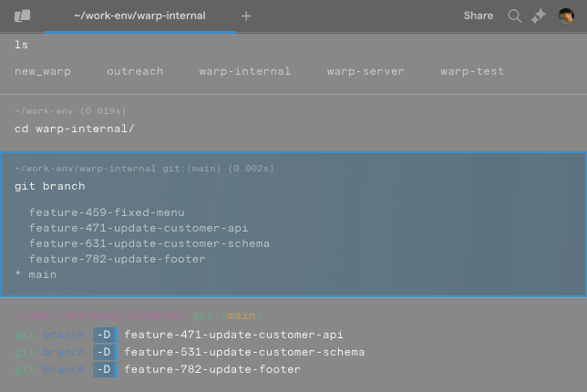
Task: Open the search magnifier icon
Action: pos(515,16)
